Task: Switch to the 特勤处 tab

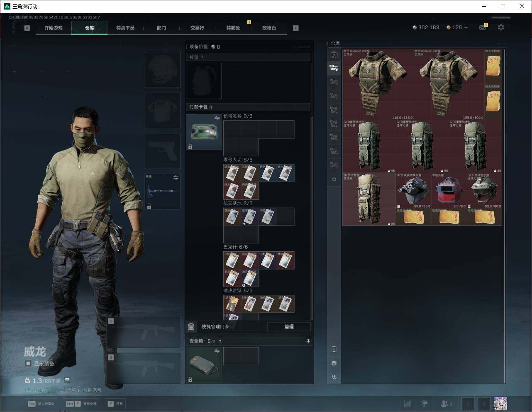Action: (233, 28)
